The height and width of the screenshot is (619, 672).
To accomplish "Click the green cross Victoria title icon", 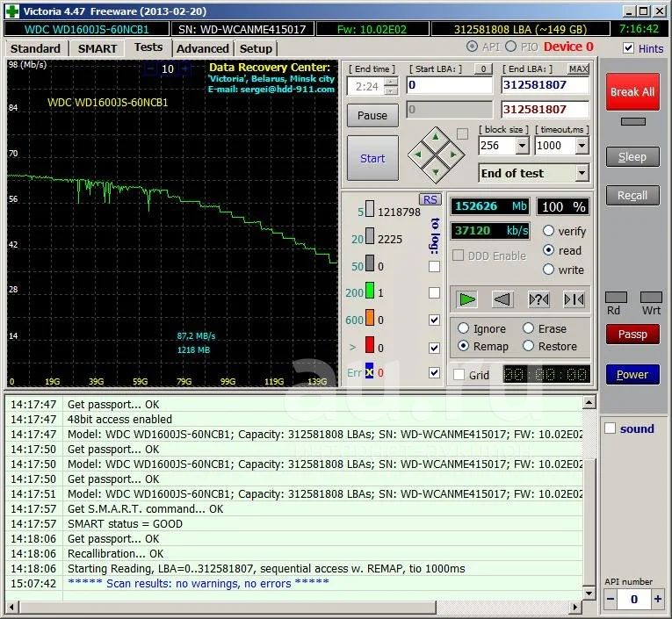I will [11, 11].
